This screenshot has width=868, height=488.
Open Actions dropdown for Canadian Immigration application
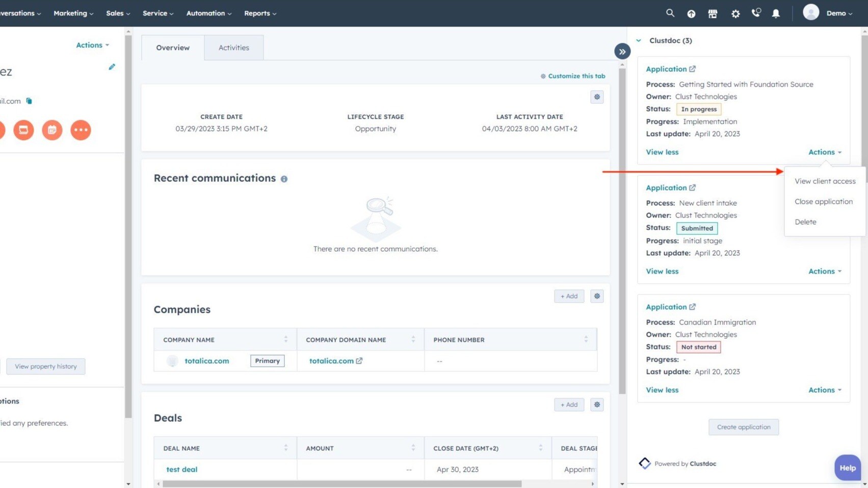[824, 390]
